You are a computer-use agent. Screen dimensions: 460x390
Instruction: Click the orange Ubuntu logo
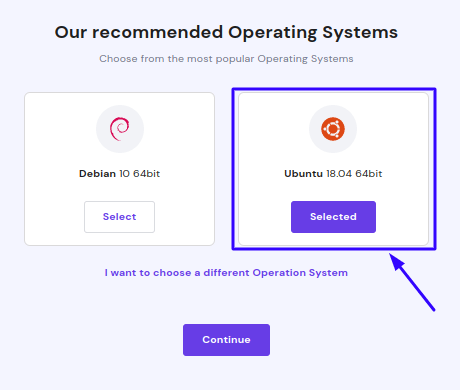pyautogui.click(x=333, y=129)
